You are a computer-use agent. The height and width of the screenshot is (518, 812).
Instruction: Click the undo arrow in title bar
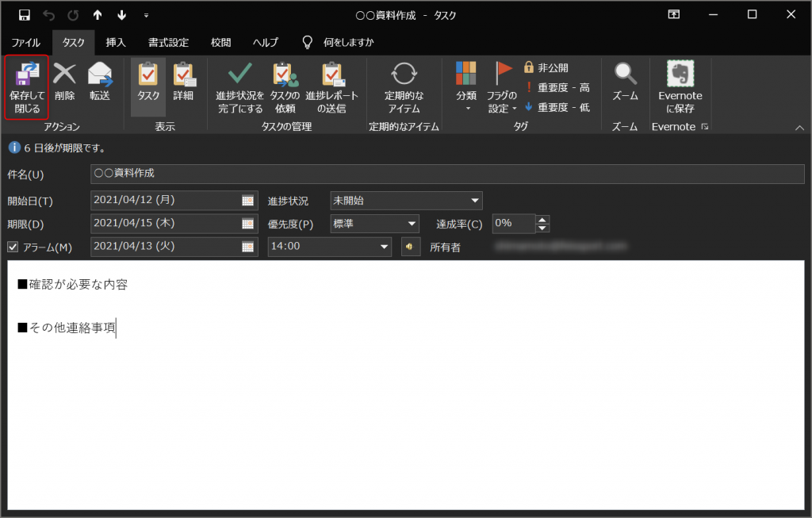coord(48,15)
